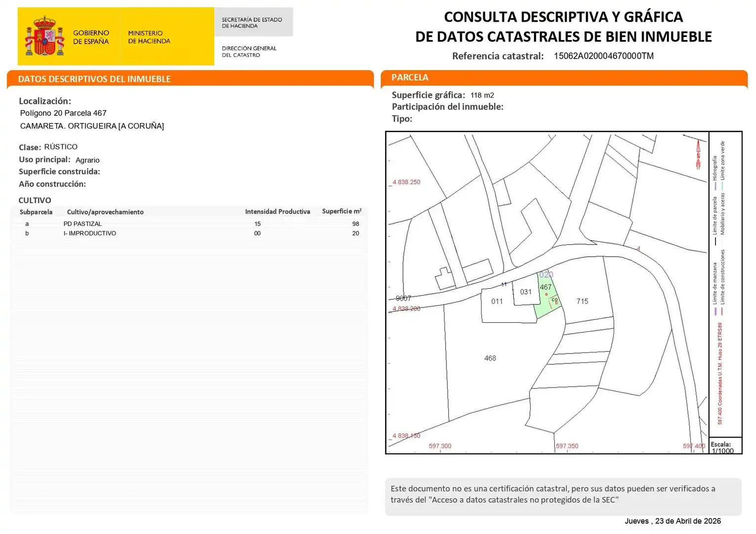Click parcel label '468' on the map
The width and height of the screenshot is (756, 534).
coord(490,358)
